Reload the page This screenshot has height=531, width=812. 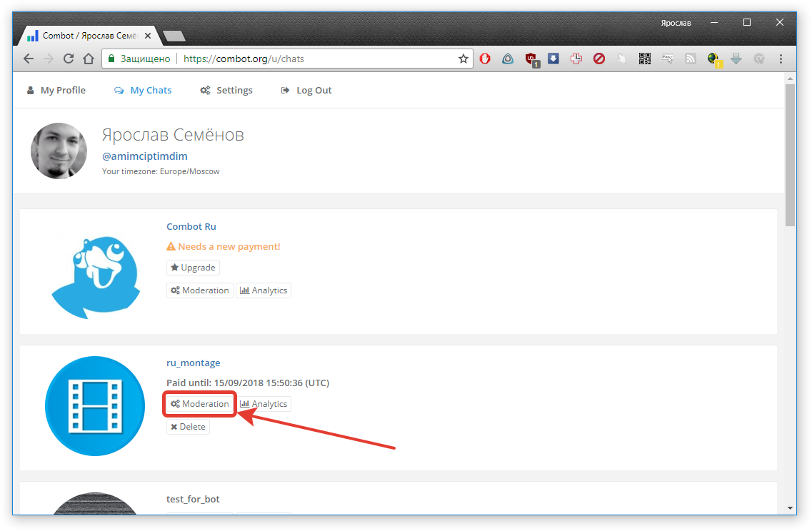[69, 59]
